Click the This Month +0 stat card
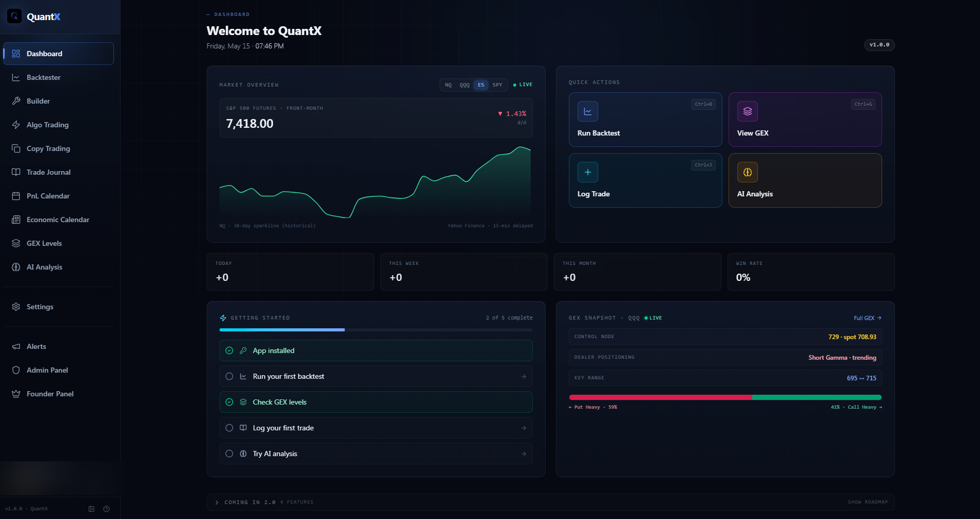The image size is (980, 519). [x=637, y=272]
